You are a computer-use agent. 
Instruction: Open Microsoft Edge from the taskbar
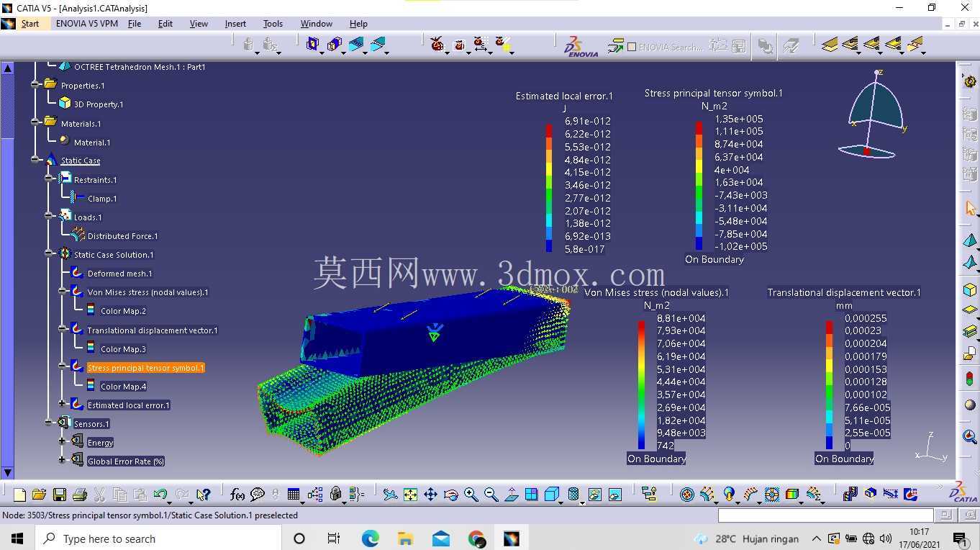point(370,538)
